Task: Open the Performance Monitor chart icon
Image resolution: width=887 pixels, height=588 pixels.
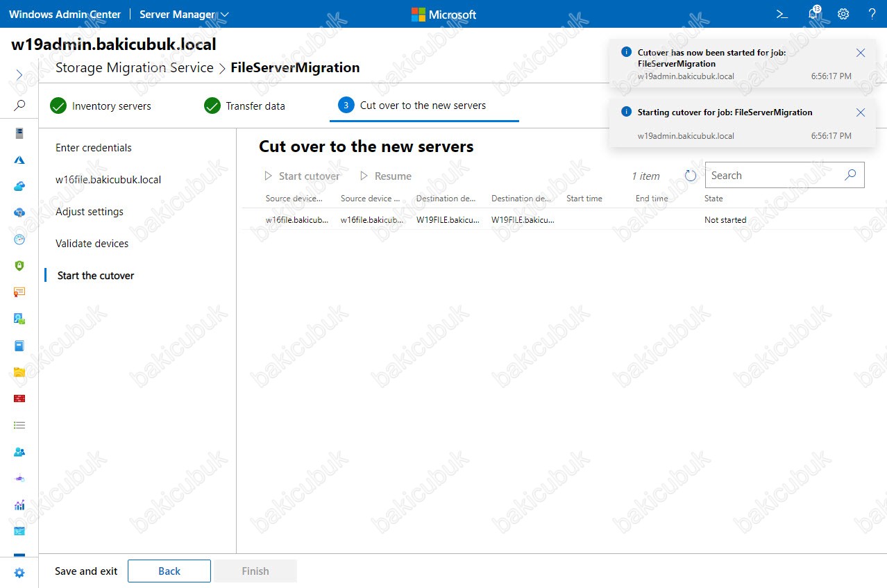Action: pyautogui.click(x=19, y=505)
